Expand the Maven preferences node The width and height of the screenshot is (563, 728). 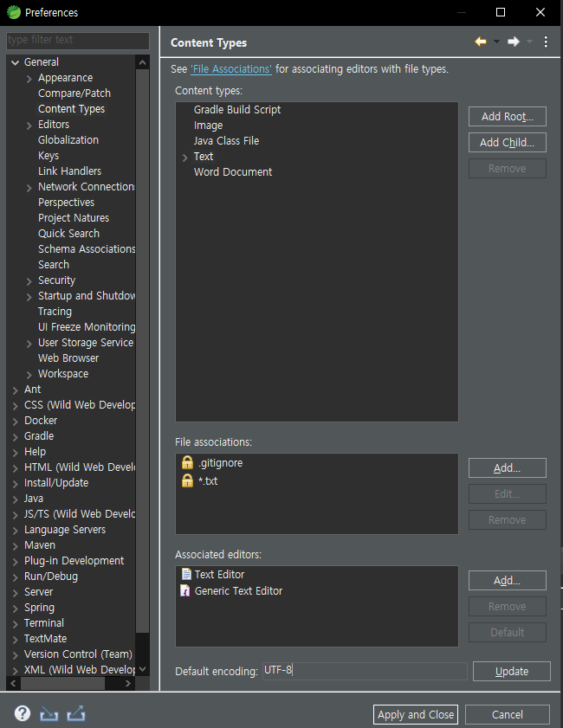(x=16, y=546)
